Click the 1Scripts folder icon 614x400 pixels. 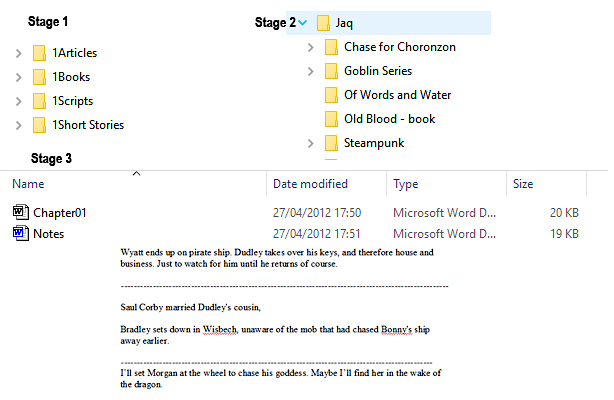click(x=39, y=101)
